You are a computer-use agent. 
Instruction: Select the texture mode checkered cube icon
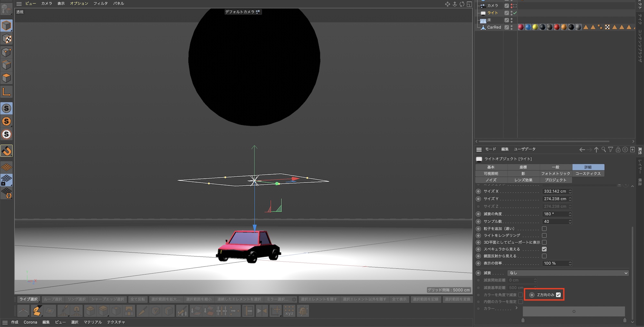click(6, 39)
